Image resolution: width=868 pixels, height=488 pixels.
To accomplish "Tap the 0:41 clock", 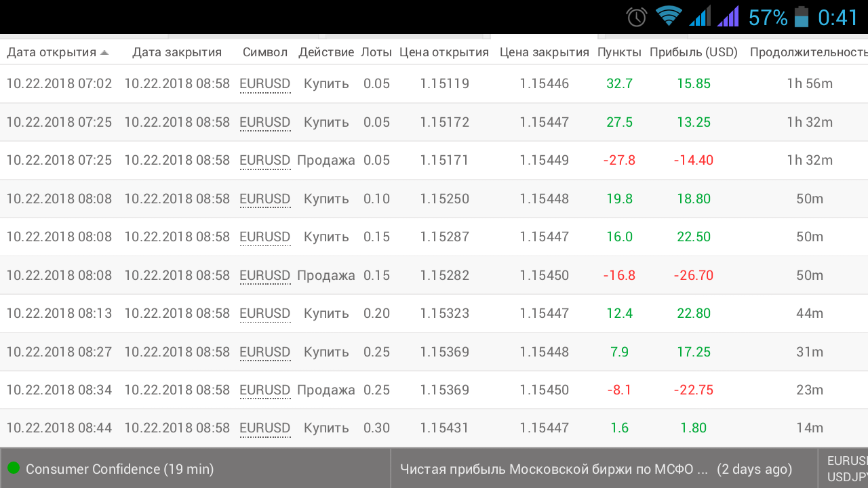I will pyautogui.click(x=838, y=18).
